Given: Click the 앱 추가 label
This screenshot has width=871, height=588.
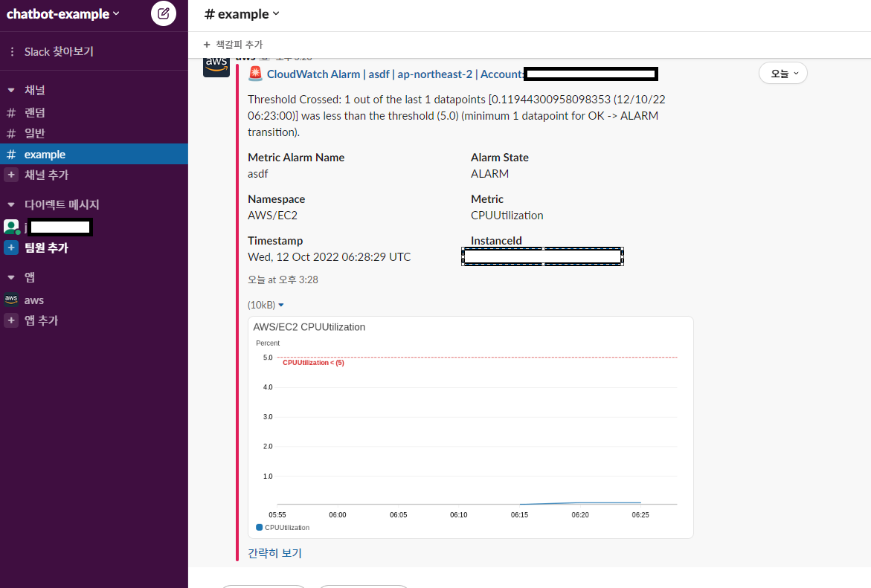Looking at the screenshot, I should point(42,320).
